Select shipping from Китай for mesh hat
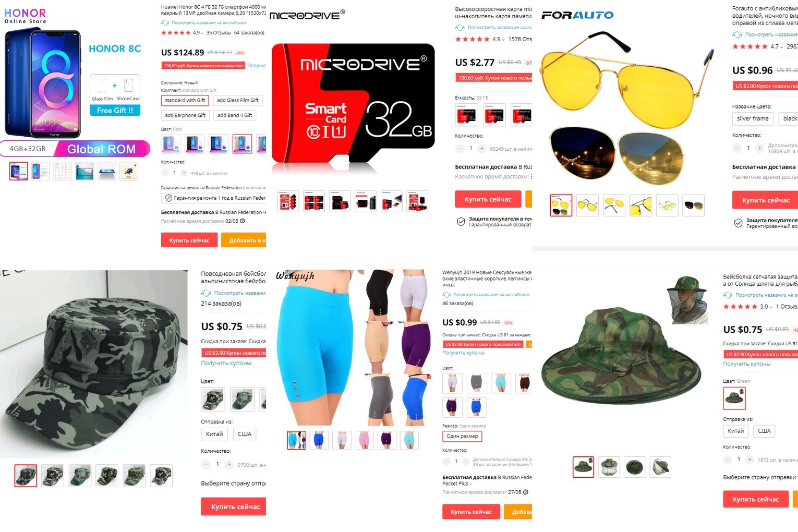 click(x=736, y=431)
